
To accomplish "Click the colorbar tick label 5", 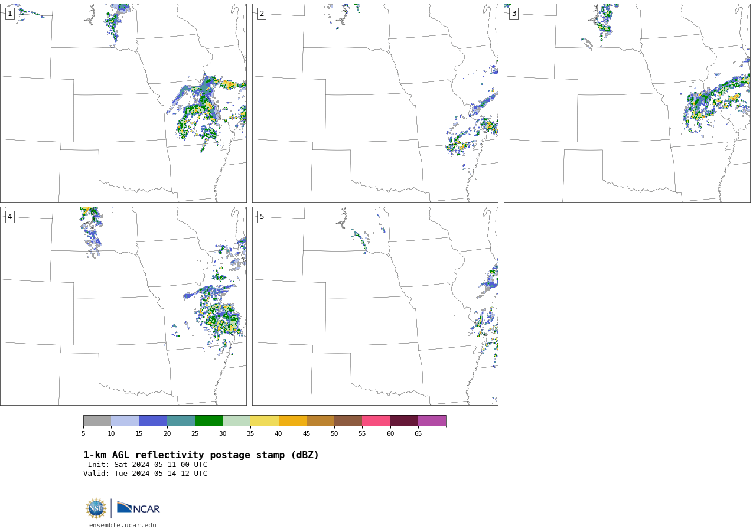I will 83,434.
